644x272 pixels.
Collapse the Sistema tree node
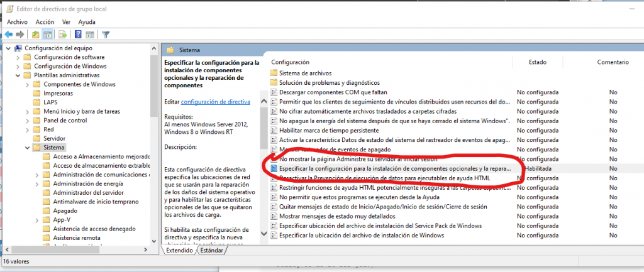[27, 148]
